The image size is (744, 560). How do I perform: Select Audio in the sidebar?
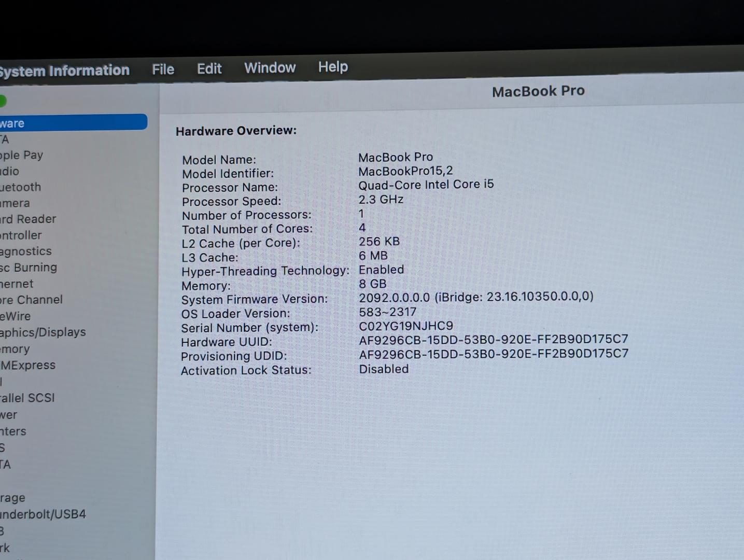(x=9, y=171)
